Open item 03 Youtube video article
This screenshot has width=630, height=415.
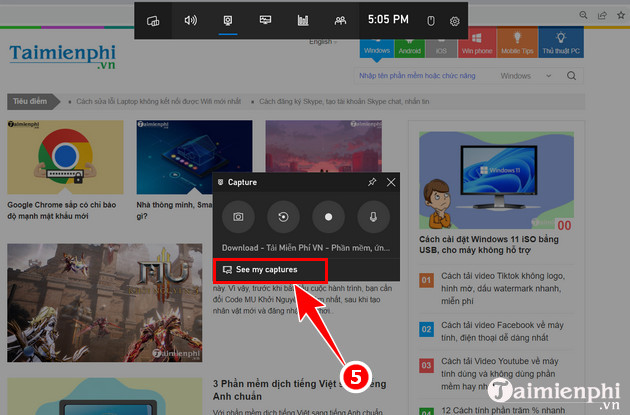[500, 374]
